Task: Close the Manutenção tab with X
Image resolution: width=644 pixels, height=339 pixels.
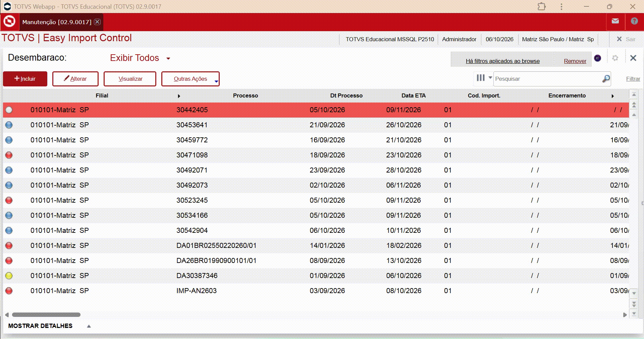Action: point(97,22)
